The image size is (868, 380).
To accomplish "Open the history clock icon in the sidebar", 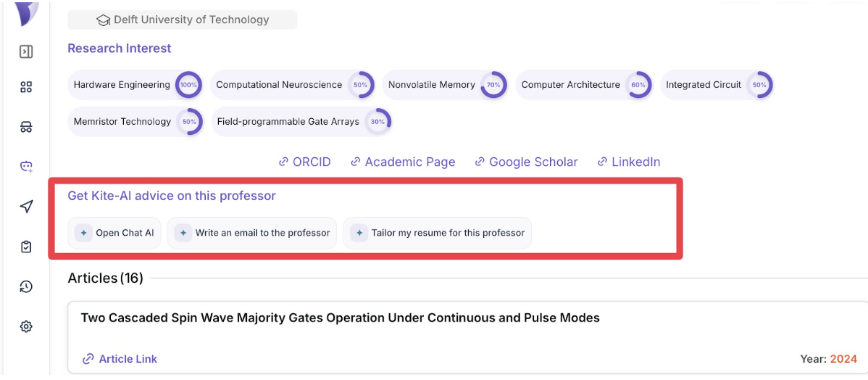I will click(26, 286).
